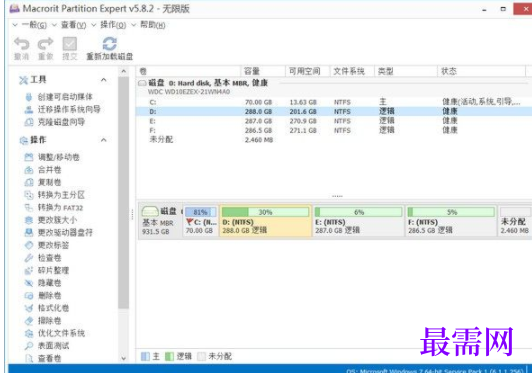Click the 更改簇大小 icon
The width and height of the screenshot is (532, 373).
point(29,220)
